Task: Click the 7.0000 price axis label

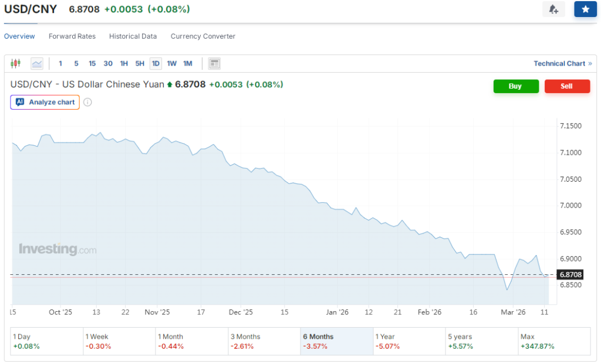Action: click(x=570, y=206)
